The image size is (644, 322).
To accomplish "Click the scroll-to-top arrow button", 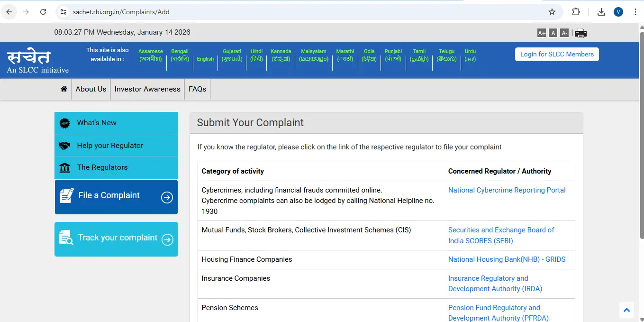I will click(626, 310).
